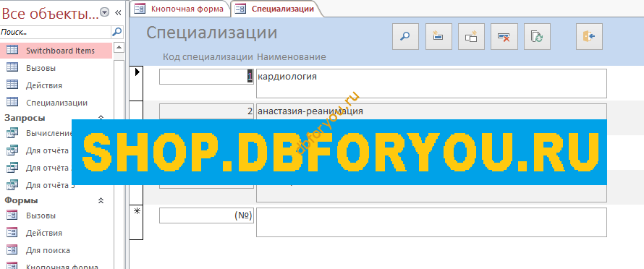Click the кардиология name field
The width and height of the screenshot is (644, 269).
(431, 83)
